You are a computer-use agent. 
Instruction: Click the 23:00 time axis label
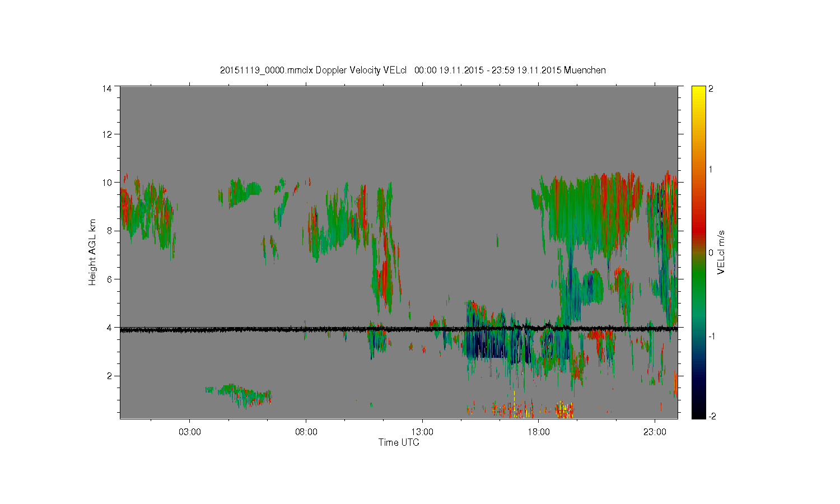click(655, 432)
